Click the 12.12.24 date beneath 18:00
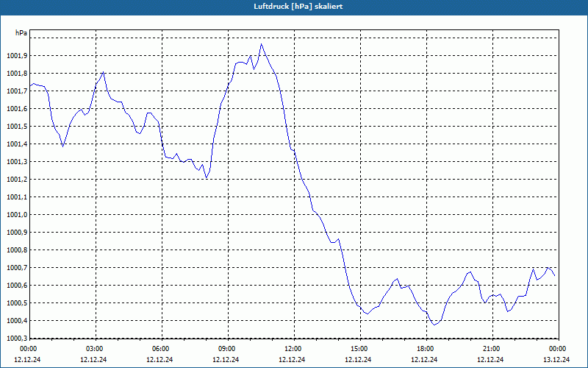The image size is (588, 368). coord(425,359)
